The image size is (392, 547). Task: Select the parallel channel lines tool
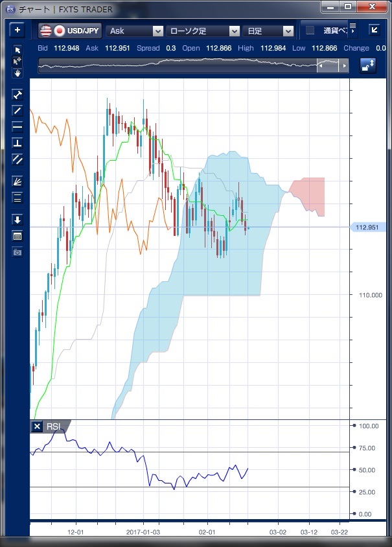click(x=17, y=159)
